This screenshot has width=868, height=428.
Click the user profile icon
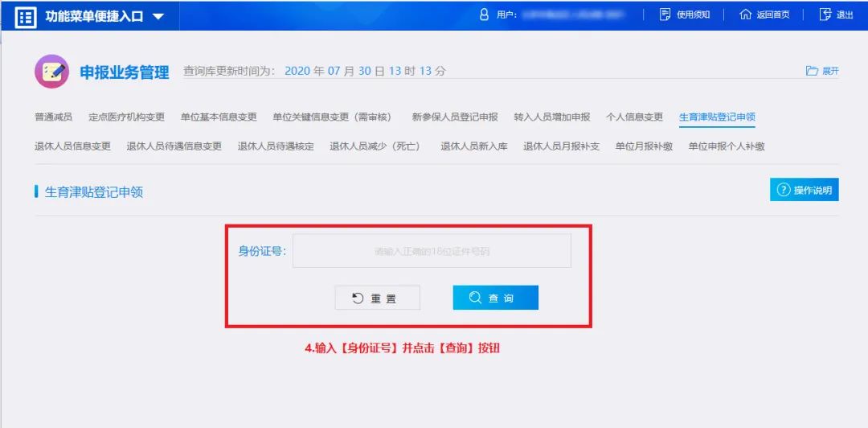(484, 14)
